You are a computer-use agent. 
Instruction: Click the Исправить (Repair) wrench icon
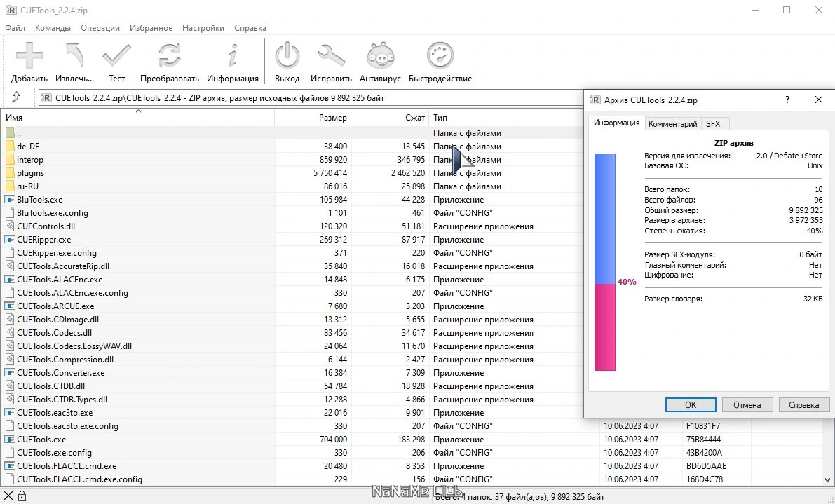pos(331,56)
